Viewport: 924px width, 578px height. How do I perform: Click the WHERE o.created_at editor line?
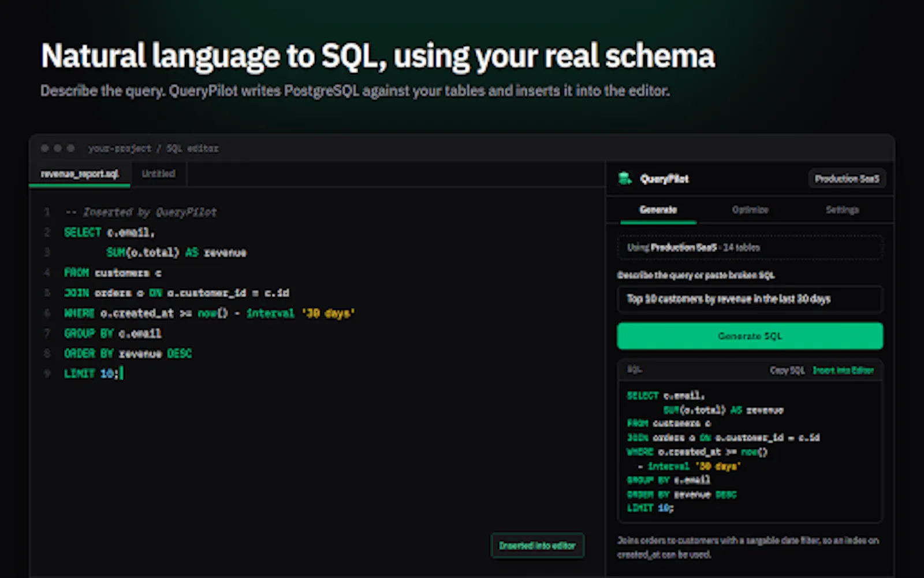[x=209, y=313]
